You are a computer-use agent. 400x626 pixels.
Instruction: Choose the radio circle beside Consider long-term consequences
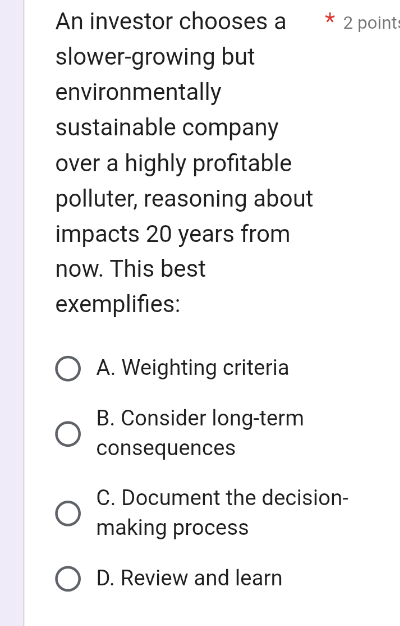click(x=68, y=434)
